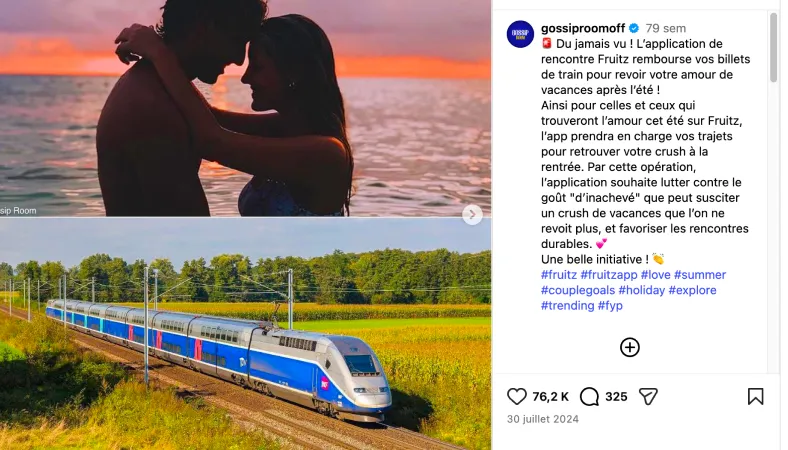
Task: Like the post with the heart icon
Action: [517, 396]
